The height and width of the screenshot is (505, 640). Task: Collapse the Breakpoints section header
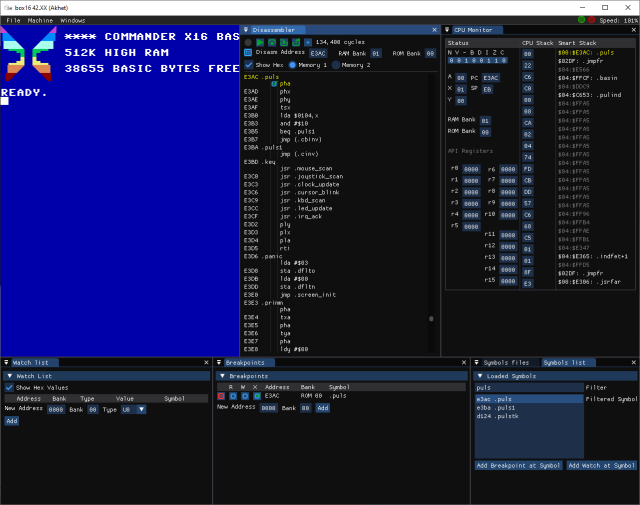(342, 376)
